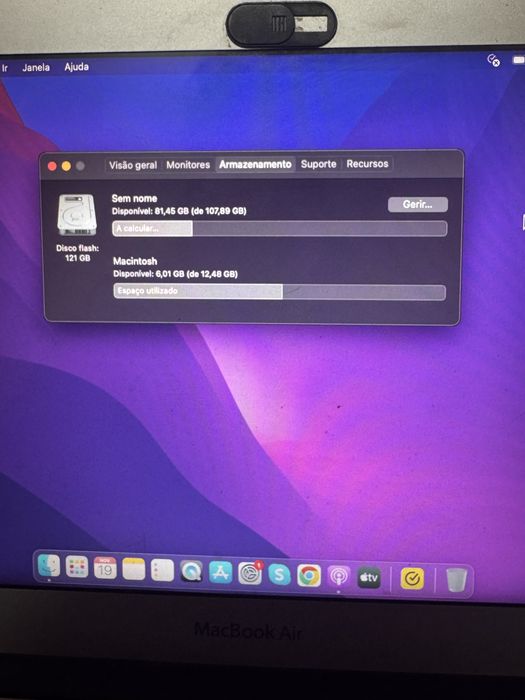525x700 pixels.
Task: Launch Skype from the Dock
Action: [279, 575]
